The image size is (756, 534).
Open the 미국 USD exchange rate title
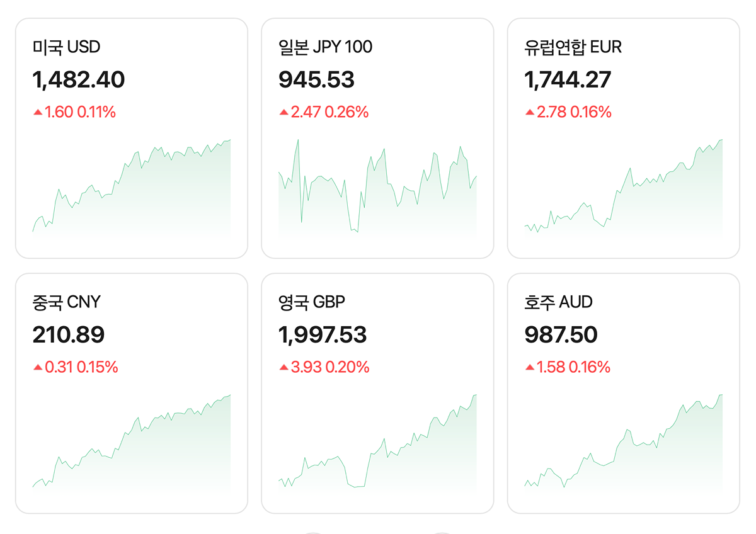[x=66, y=47]
